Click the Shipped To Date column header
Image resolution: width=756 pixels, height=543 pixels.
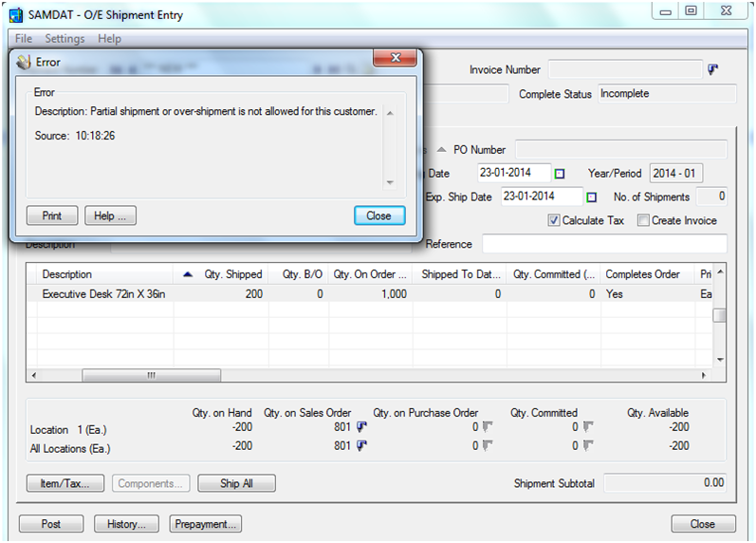(459, 274)
